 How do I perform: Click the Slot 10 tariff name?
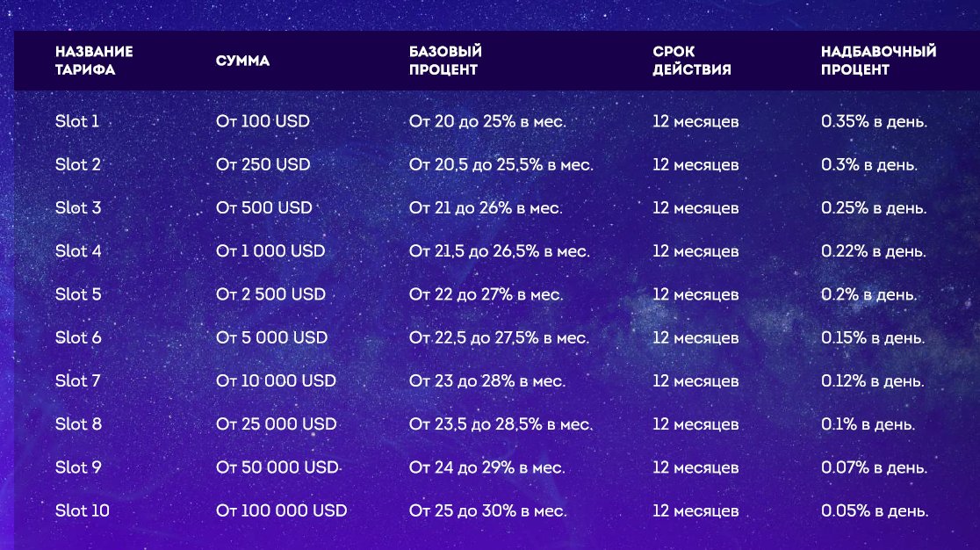[x=82, y=510]
